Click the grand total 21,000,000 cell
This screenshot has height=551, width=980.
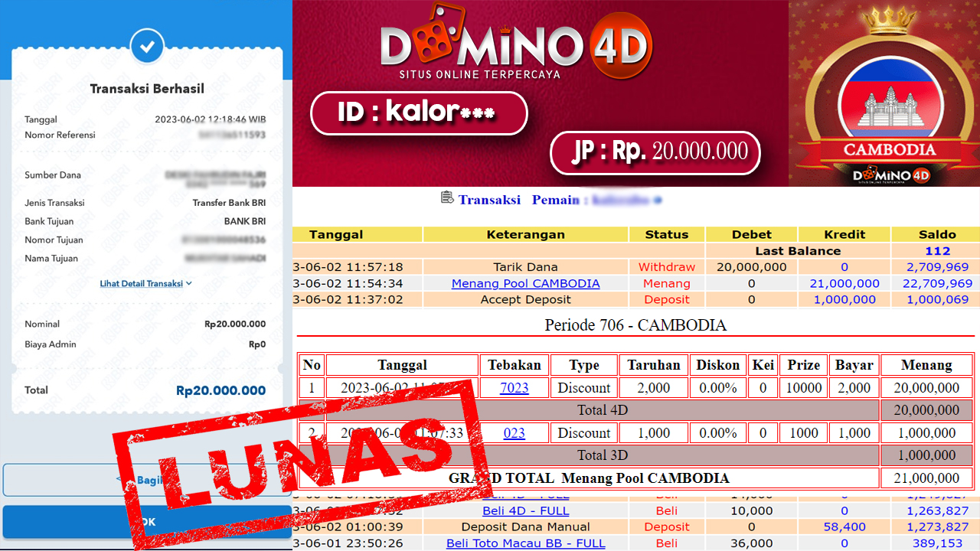pos(926,478)
